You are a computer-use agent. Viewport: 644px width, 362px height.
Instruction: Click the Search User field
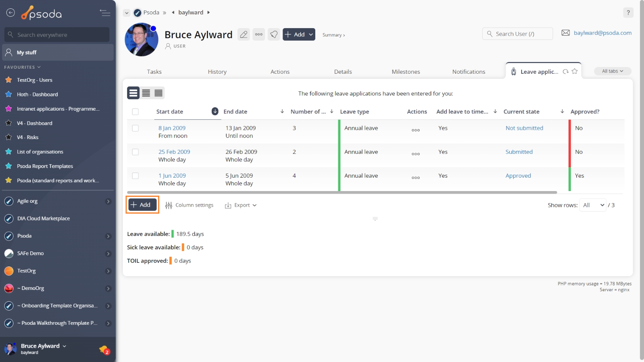pyautogui.click(x=517, y=34)
